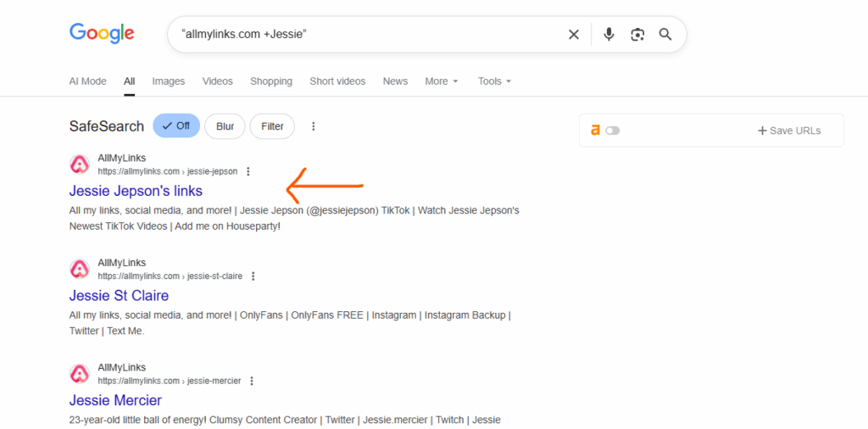The image size is (868, 429).
Task: Click the allmylinks.com › jessie-jepson URL
Action: 168,171
